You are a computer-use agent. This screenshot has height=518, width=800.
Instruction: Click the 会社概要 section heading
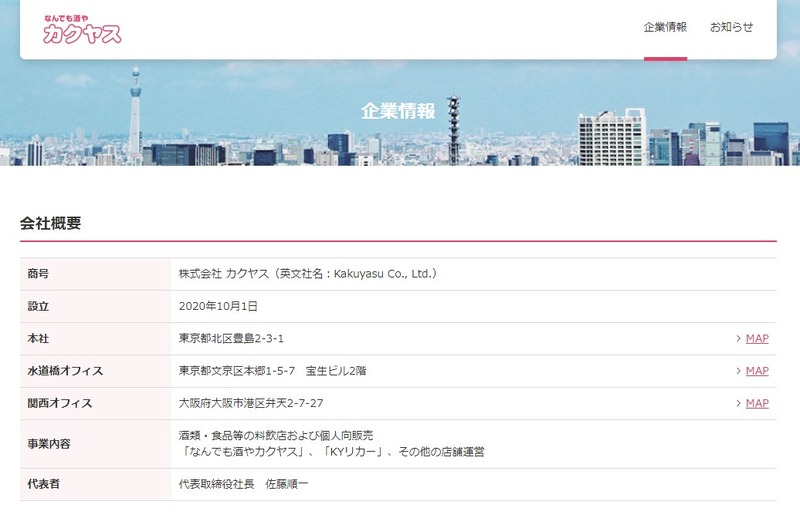coord(50,223)
